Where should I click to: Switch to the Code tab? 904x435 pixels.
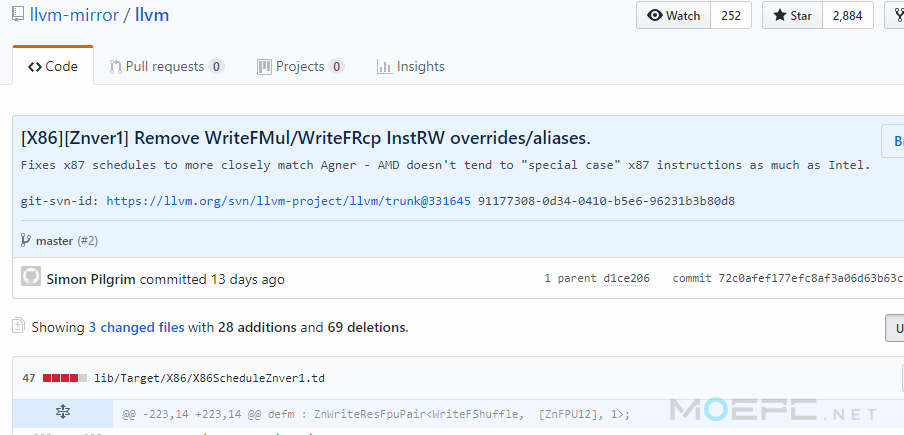53,66
